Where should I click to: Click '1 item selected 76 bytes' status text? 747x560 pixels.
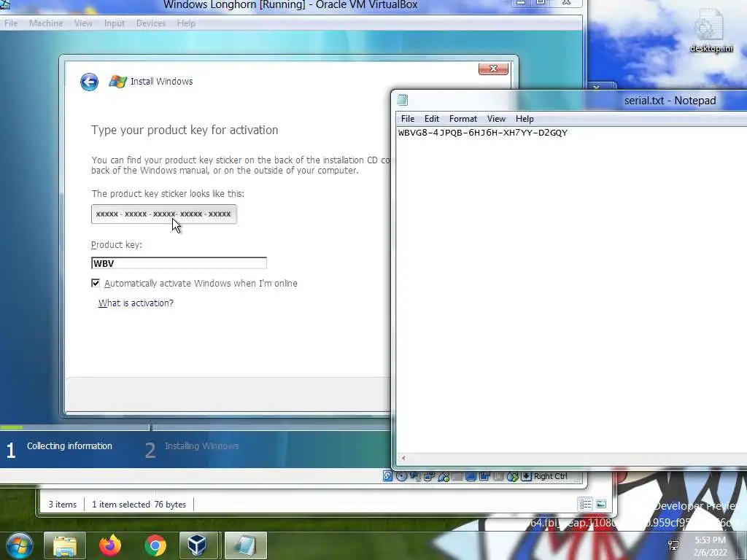click(139, 505)
